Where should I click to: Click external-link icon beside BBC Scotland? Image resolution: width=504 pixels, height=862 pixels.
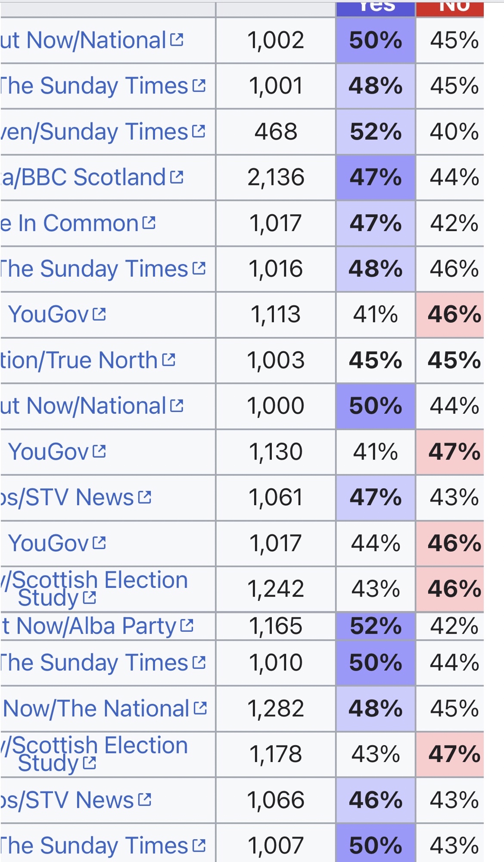coord(177,177)
